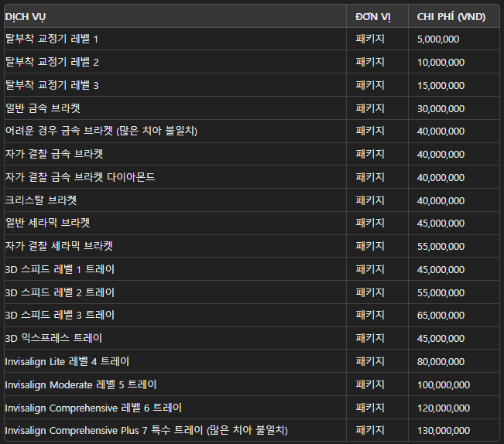Screen dimensions: 504x444
Task: Select the '자가 결찰 세라믹 브라켓' service name
Action: coord(59,246)
